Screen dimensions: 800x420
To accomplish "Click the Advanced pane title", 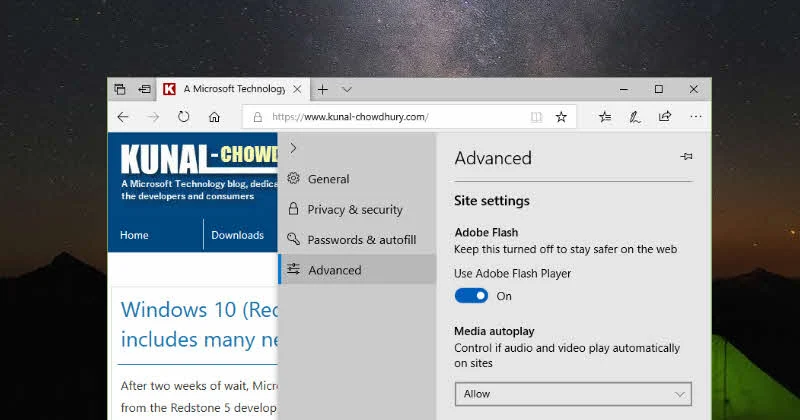I will pyautogui.click(x=493, y=158).
